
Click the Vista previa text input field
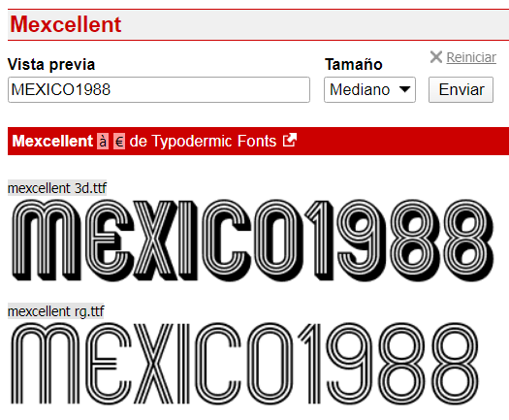pyautogui.click(x=159, y=89)
